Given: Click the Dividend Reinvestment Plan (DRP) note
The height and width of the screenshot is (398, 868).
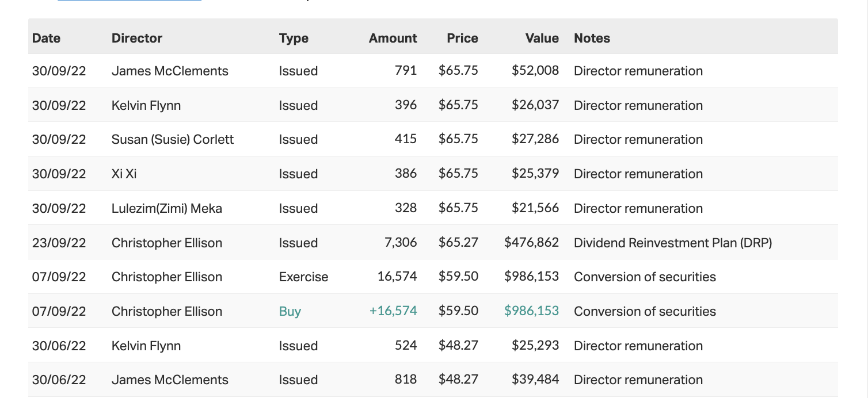Looking at the screenshot, I should point(673,243).
